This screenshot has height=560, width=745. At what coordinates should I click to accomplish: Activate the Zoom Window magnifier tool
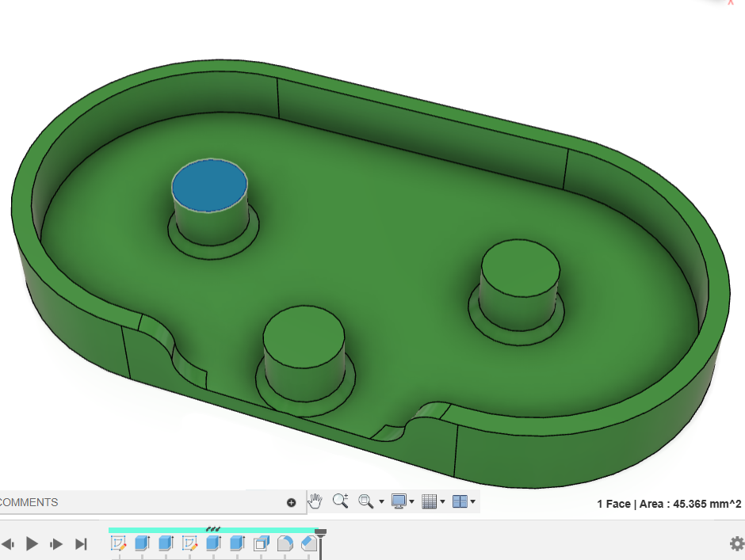click(x=341, y=501)
